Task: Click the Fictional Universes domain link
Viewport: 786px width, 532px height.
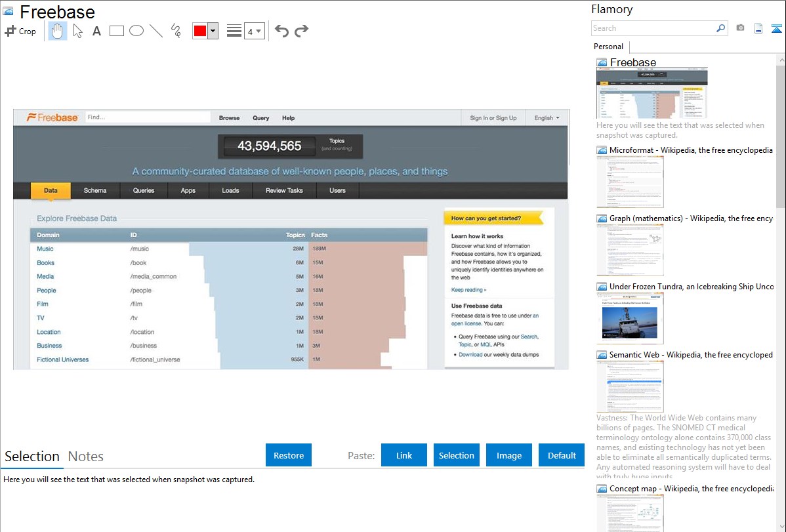Action: coord(63,359)
